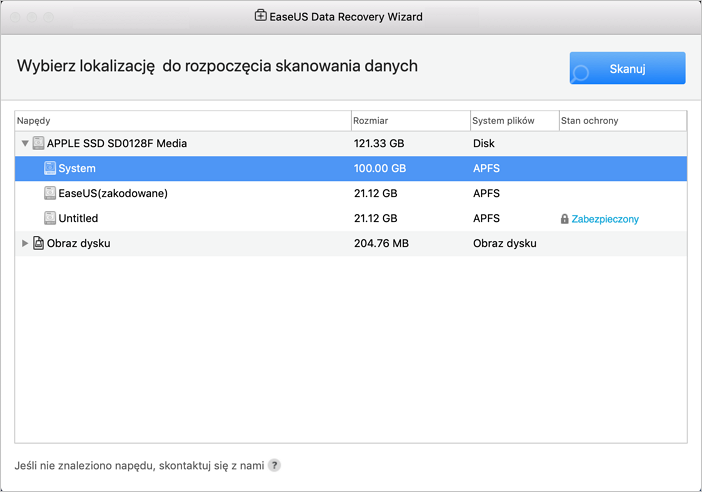Click the lock icon beside Zabezpieczony
Screen dimensions: 702x492
pos(565,219)
